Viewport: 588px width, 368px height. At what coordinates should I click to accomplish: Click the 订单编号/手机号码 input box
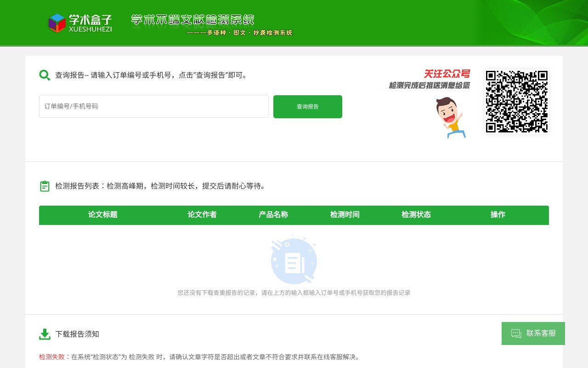point(154,106)
